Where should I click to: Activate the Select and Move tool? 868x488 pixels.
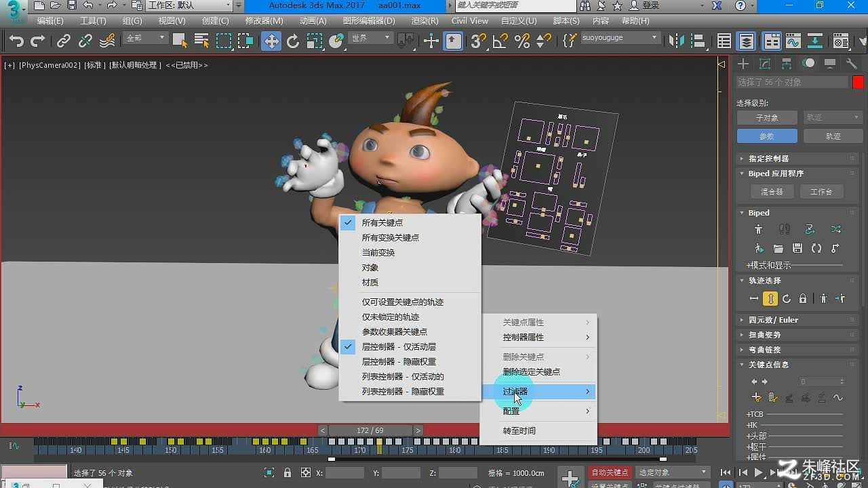coord(271,41)
